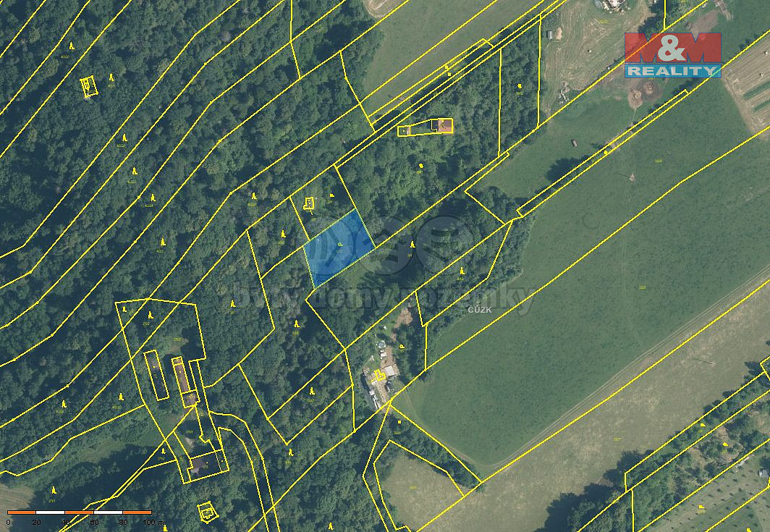Viewport: 770px width, 532px height.
Task: Click the M&M Reality logo
Action: coord(672,55)
